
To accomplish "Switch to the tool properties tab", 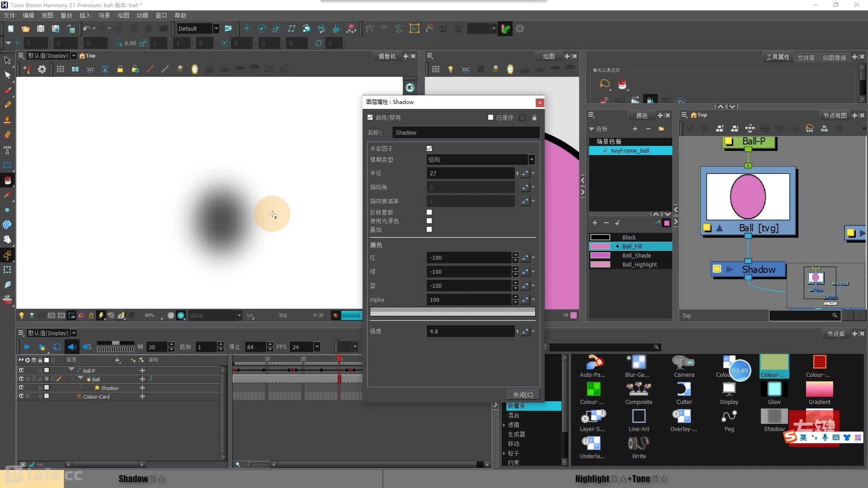I will click(778, 57).
